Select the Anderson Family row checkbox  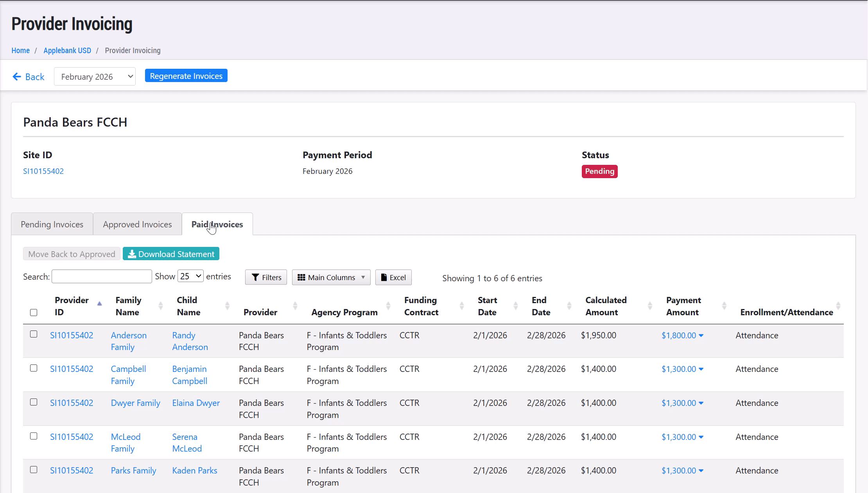34,334
